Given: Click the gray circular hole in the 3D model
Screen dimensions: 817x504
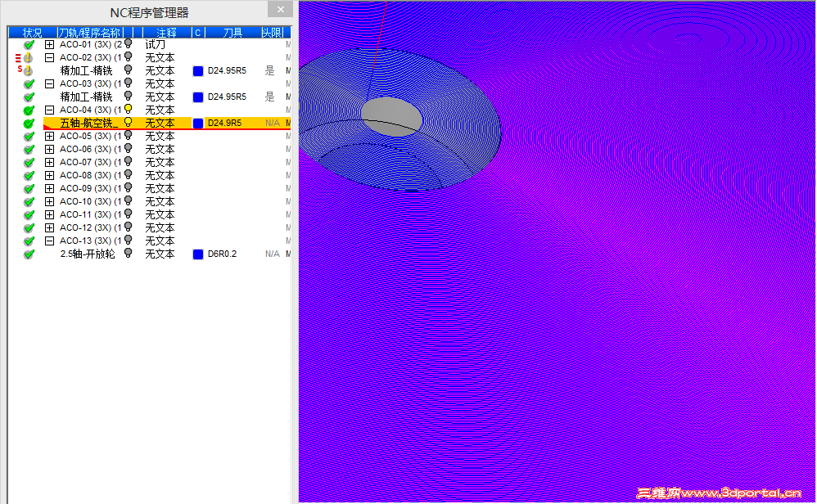Looking at the screenshot, I should point(391,117).
